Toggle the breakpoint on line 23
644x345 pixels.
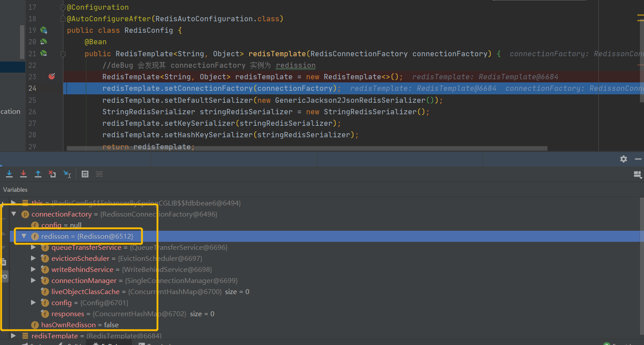coord(52,76)
